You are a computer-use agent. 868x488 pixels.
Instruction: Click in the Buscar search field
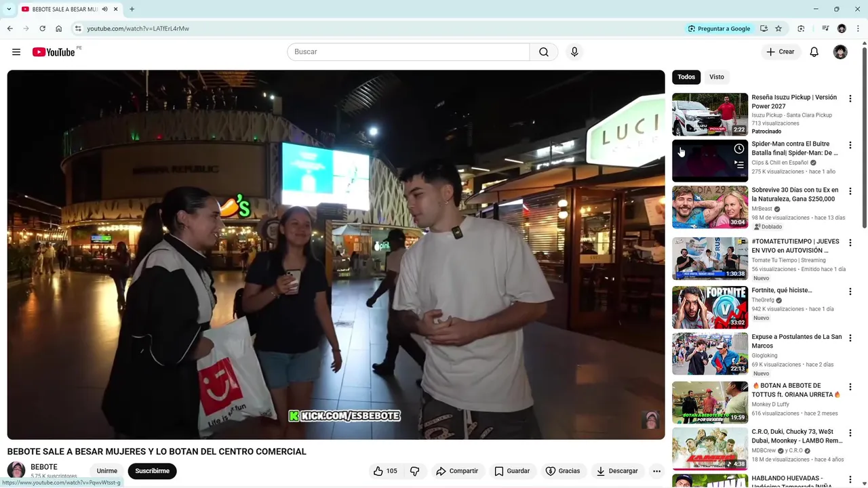[x=408, y=52]
